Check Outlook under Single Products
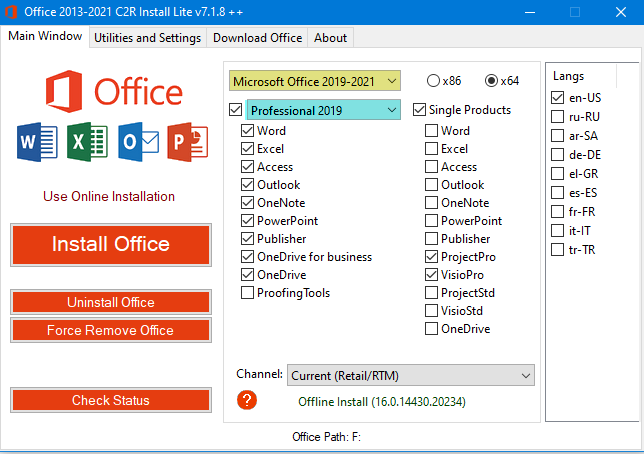The height and width of the screenshot is (454, 644). coord(431,185)
